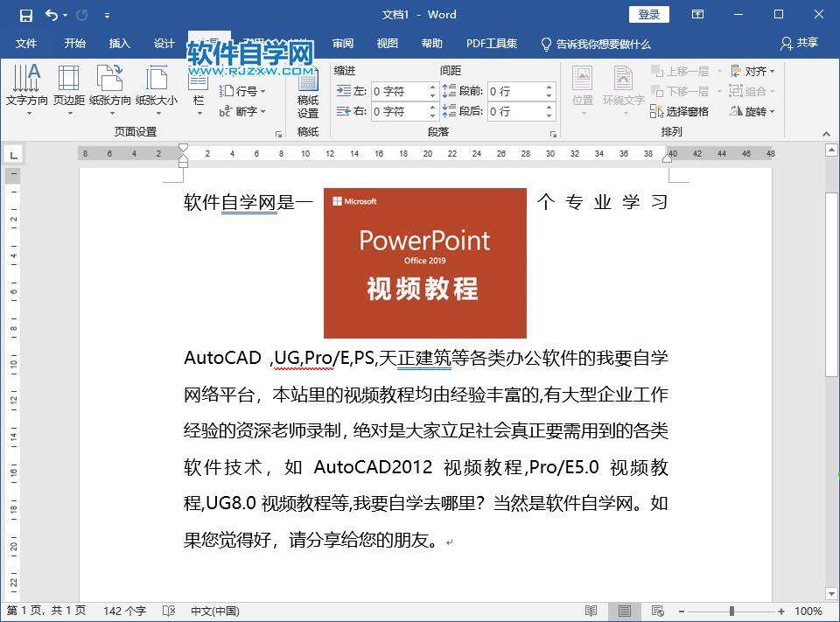Click 下移一层 send backward

point(681,92)
